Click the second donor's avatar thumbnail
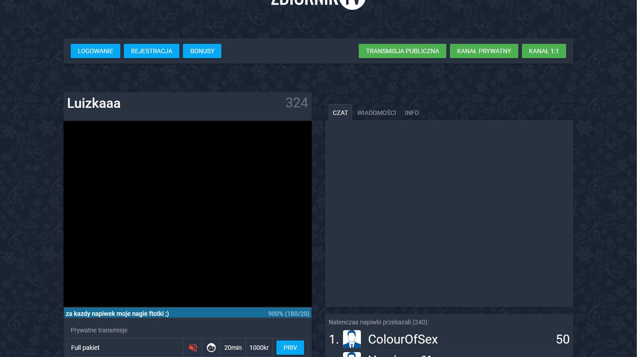 (352, 355)
